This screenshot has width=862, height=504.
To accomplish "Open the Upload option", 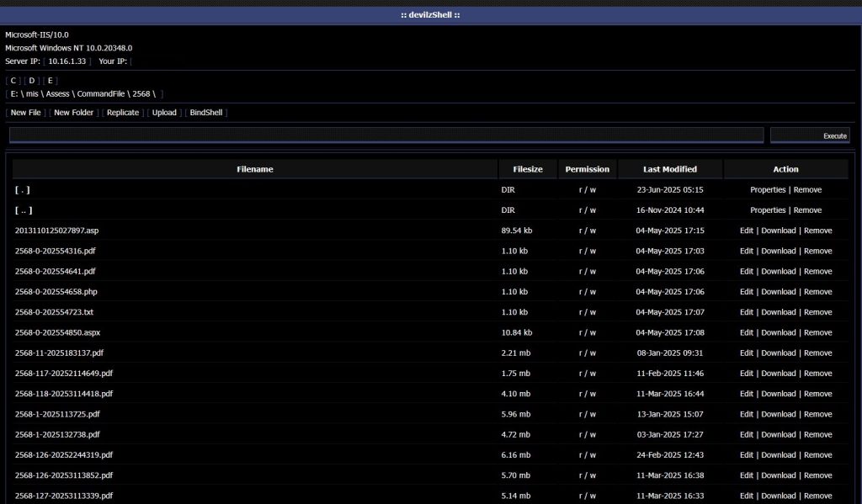I will tap(164, 113).
